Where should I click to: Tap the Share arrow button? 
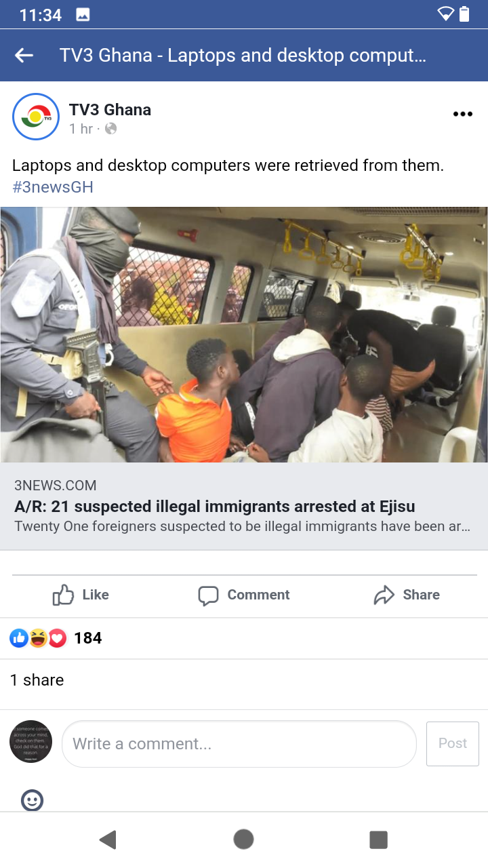[x=407, y=595]
